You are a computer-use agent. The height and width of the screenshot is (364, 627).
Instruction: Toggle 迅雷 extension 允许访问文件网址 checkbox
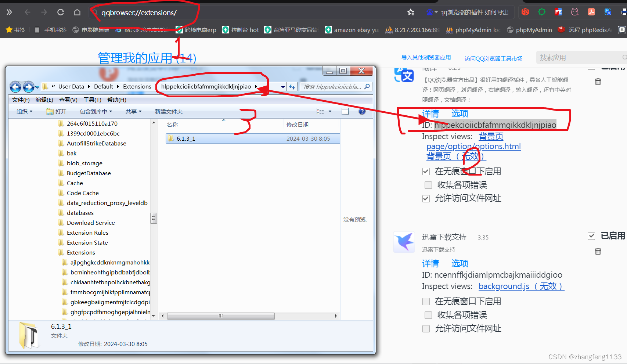point(426,329)
